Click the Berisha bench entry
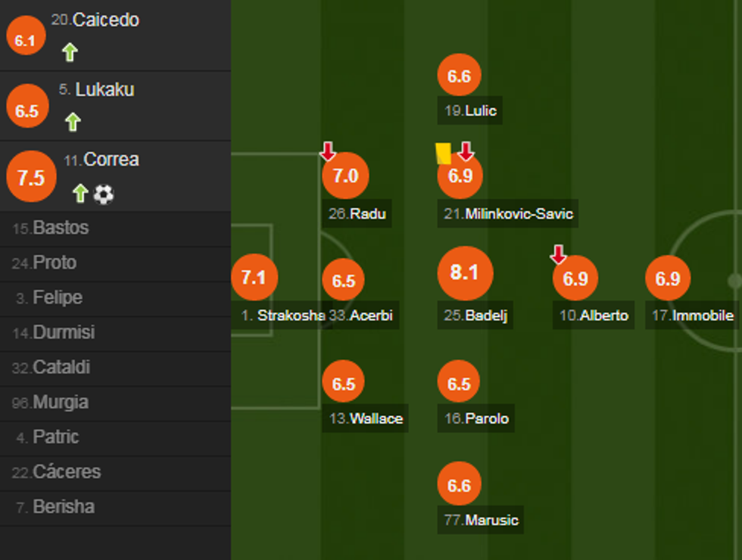Viewport: 742px width, 560px height. click(x=64, y=506)
